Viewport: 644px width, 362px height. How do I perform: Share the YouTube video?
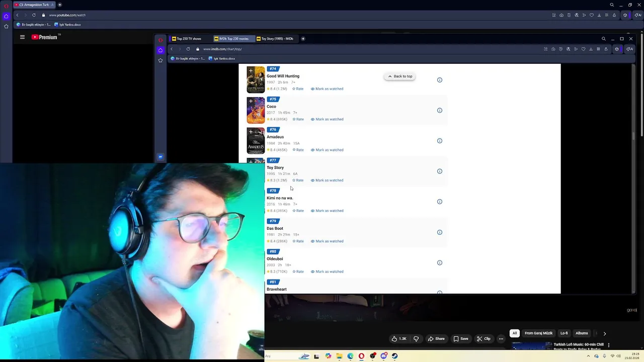(x=436, y=339)
